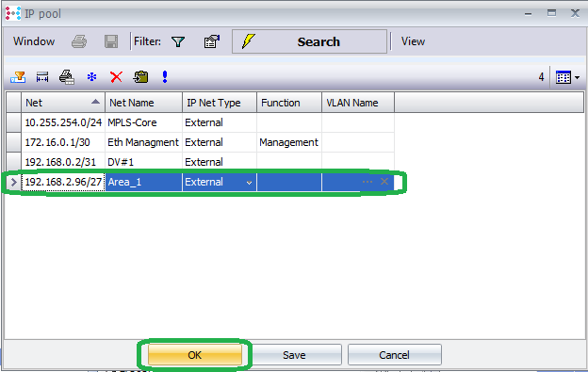Screen dimensions: 588x372
Task: Click the IP Net Type column header
Action: (220, 103)
